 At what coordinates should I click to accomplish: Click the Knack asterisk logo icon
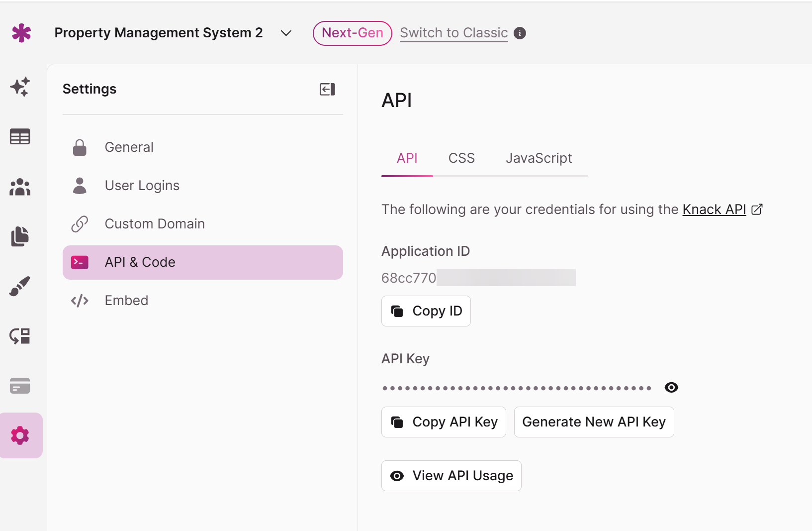click(21, 33)
